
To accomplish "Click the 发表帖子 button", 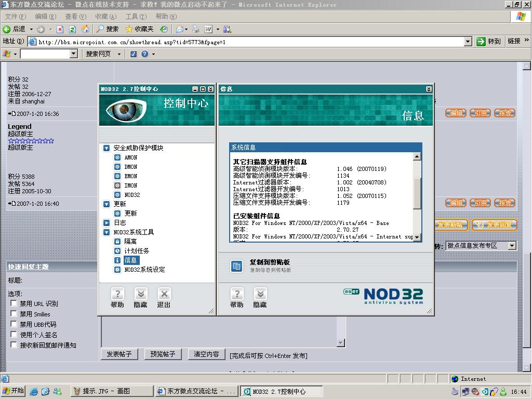I will click(x=119, y=354).
